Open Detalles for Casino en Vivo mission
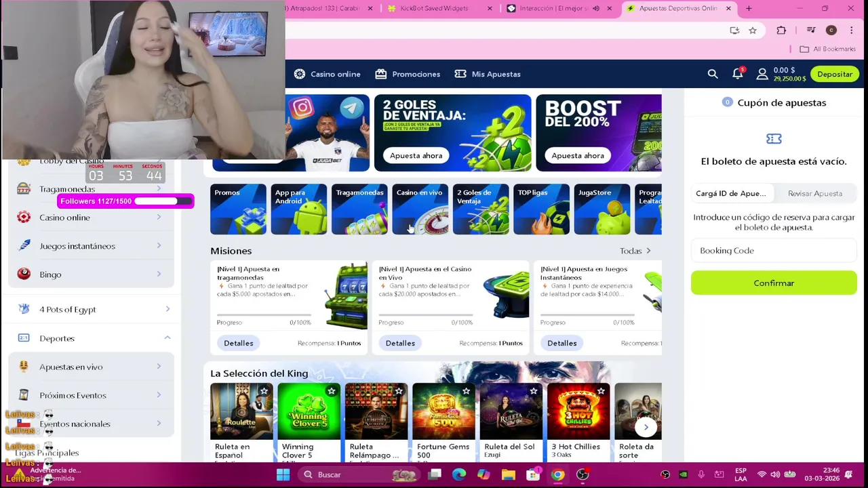 (400, 343)
